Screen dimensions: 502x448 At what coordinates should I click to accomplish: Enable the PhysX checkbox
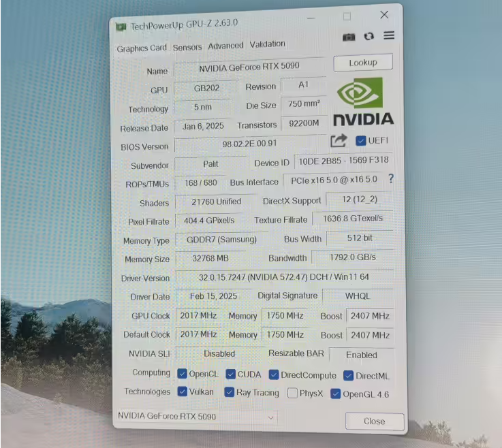[292, 393]
